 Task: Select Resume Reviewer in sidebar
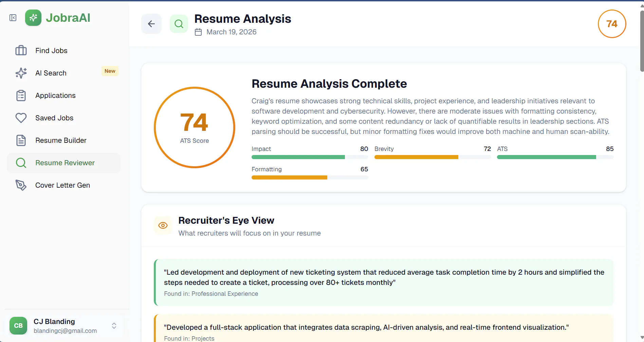click(63, 163)
